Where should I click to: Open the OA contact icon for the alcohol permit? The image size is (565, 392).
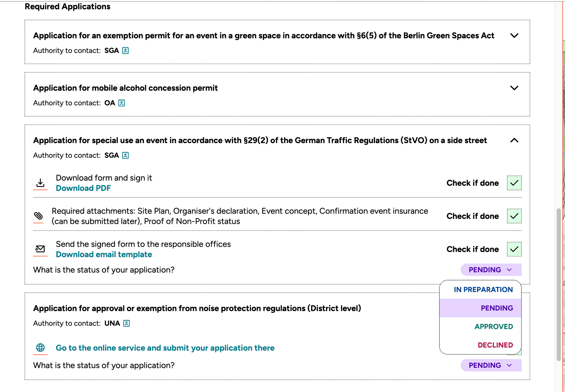(x=121, y=103)
